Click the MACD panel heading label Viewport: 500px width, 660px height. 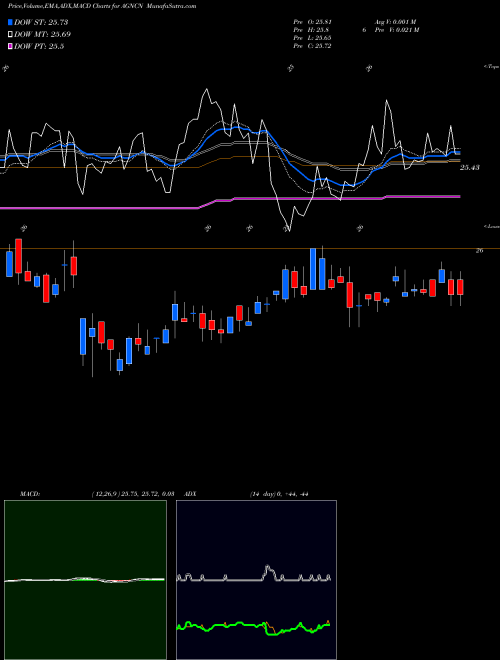[30, 494]
